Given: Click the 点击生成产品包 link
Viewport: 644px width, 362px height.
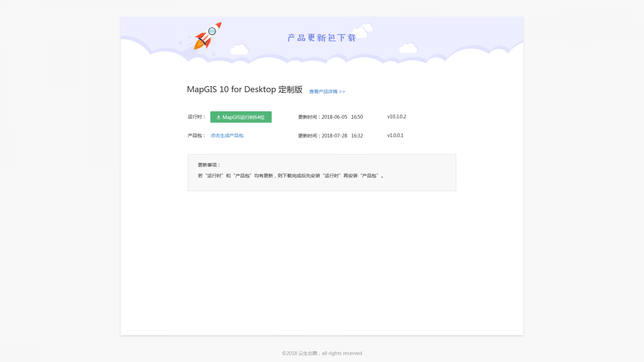Looking at the screenshot, I should (x=227, y=136).
